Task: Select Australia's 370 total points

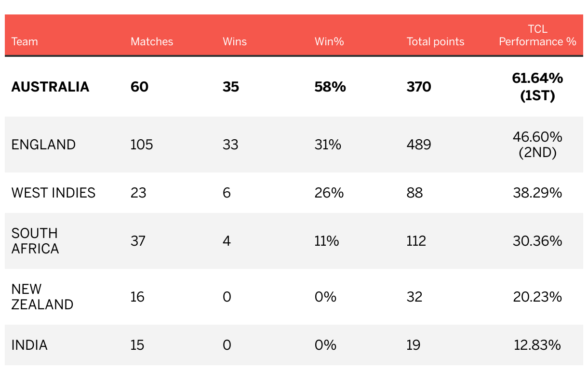Action: [419, 87]
